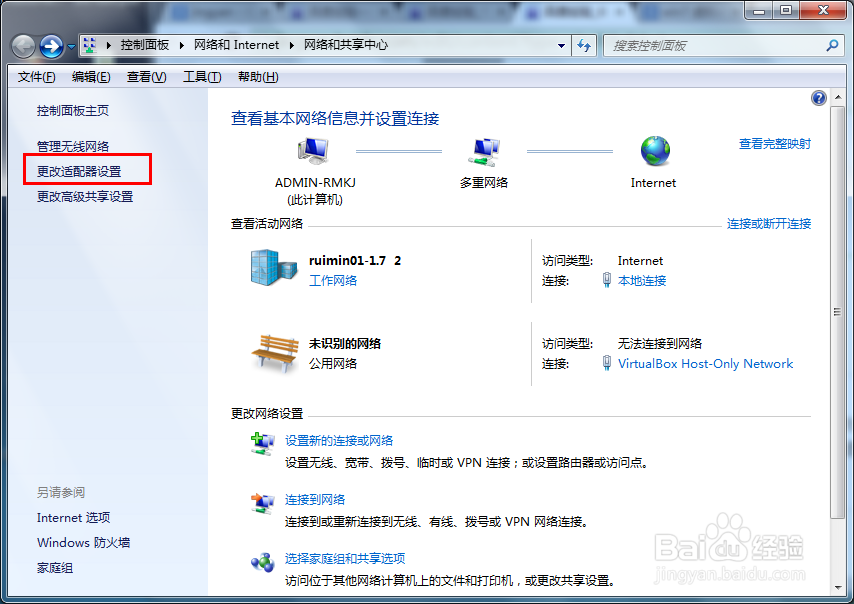Click the 多重网络 network icon

click(x=484, y=150)
